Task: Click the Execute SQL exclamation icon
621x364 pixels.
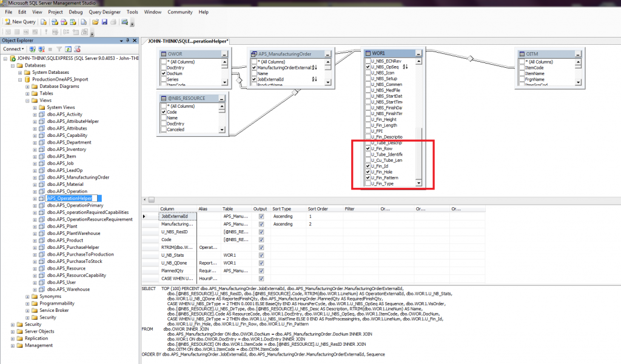Action: [x=46, y=31]
